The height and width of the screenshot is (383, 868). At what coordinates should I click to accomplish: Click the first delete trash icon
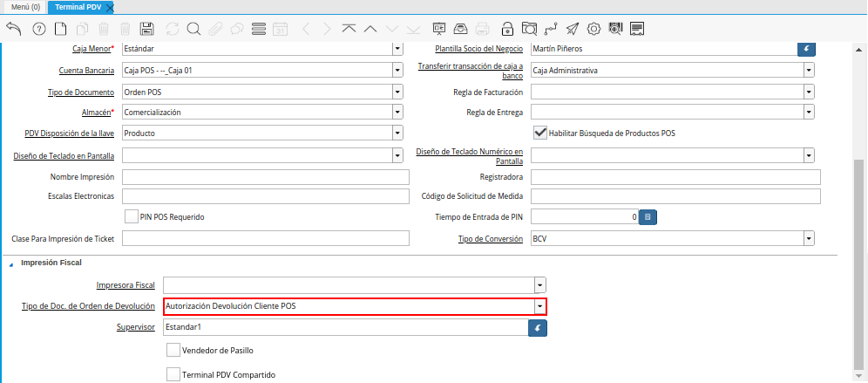pos(104,29)
